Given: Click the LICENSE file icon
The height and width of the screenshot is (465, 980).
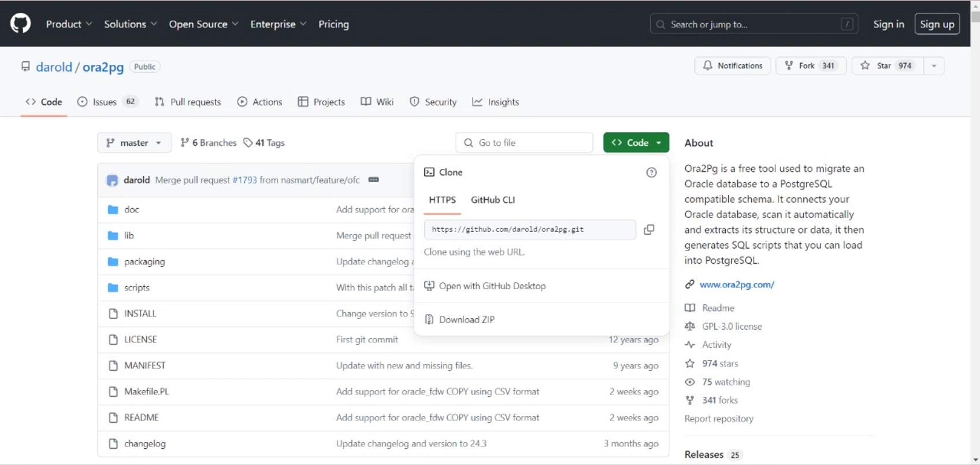Looking at the screenshot, I should 113,339.
